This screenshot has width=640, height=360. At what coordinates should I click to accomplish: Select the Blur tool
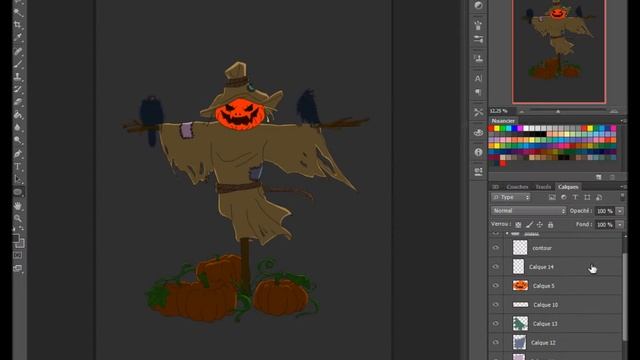pos(18,128)
